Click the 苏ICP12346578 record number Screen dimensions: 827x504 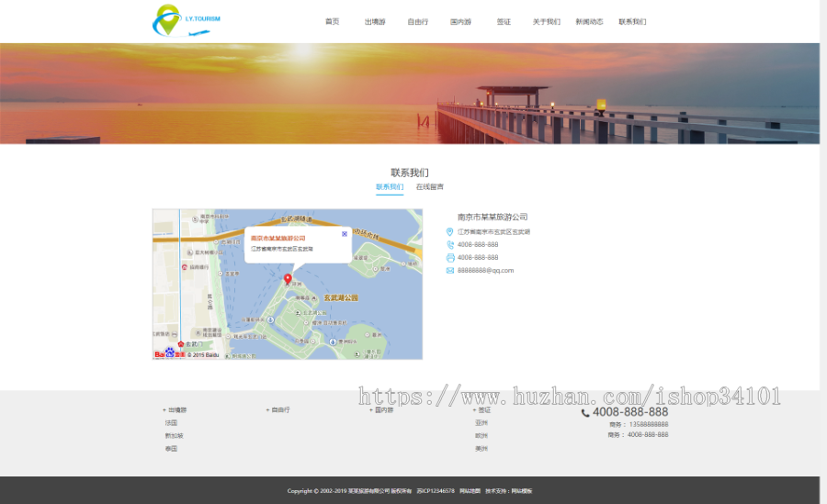(436, 491)
